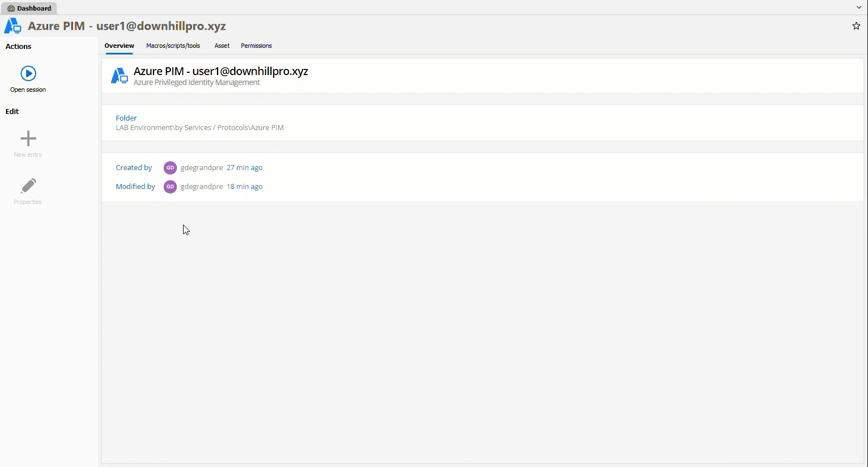The height and width of the screenshot is (467, 868).
Task: Click the Azure logo in the page header
Action: (13, 26)
